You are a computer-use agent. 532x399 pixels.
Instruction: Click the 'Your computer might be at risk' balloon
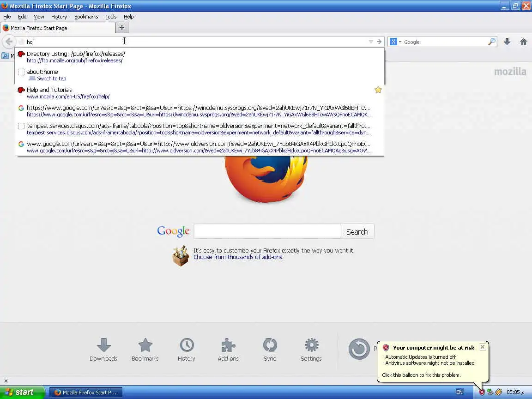coord(433,361)
